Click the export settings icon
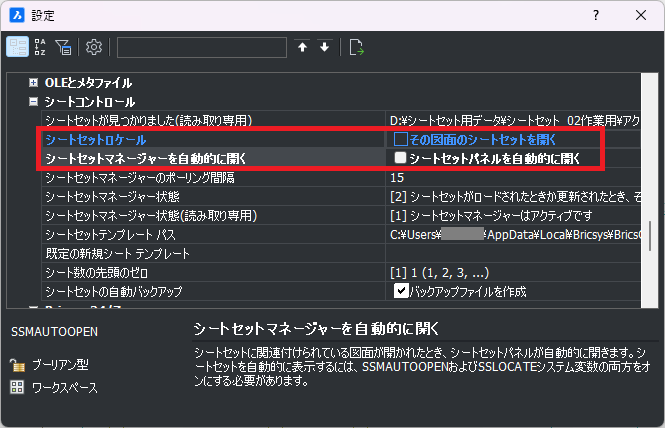 356,47
